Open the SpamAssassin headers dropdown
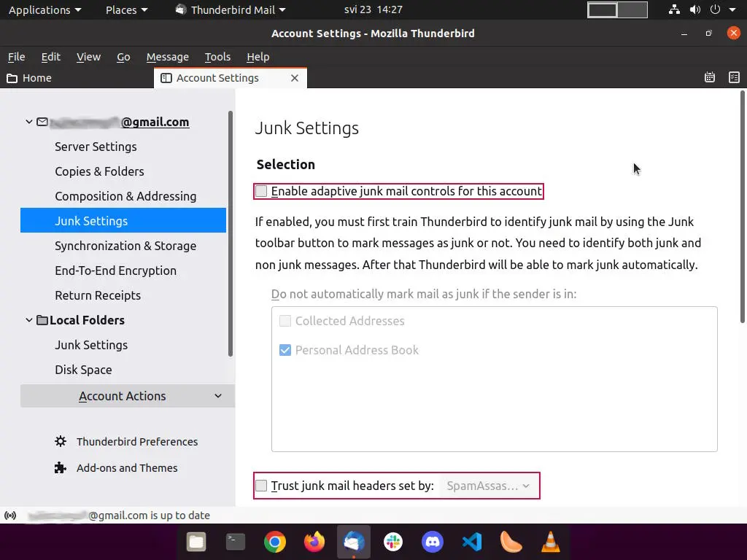 coord(488,486)
